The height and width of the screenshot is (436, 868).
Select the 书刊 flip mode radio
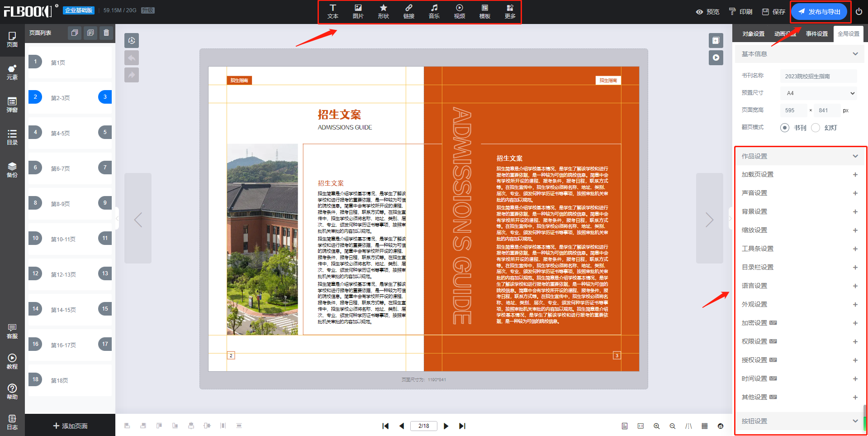(785, 128)
